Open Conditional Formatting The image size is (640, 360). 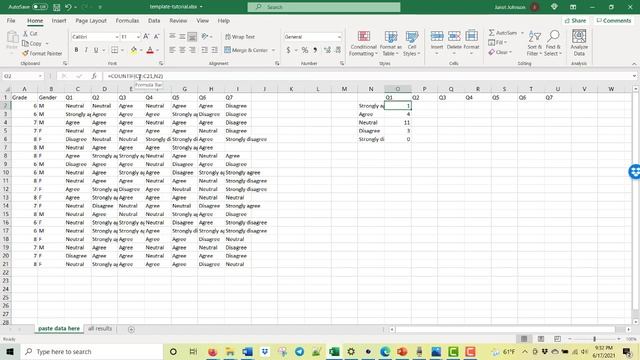click(363, 43)
